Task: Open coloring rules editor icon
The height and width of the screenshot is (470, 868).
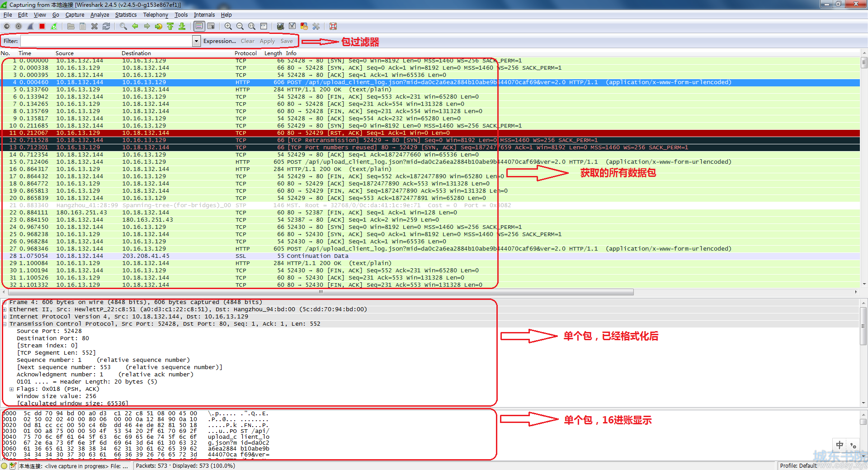Action: 304,26
